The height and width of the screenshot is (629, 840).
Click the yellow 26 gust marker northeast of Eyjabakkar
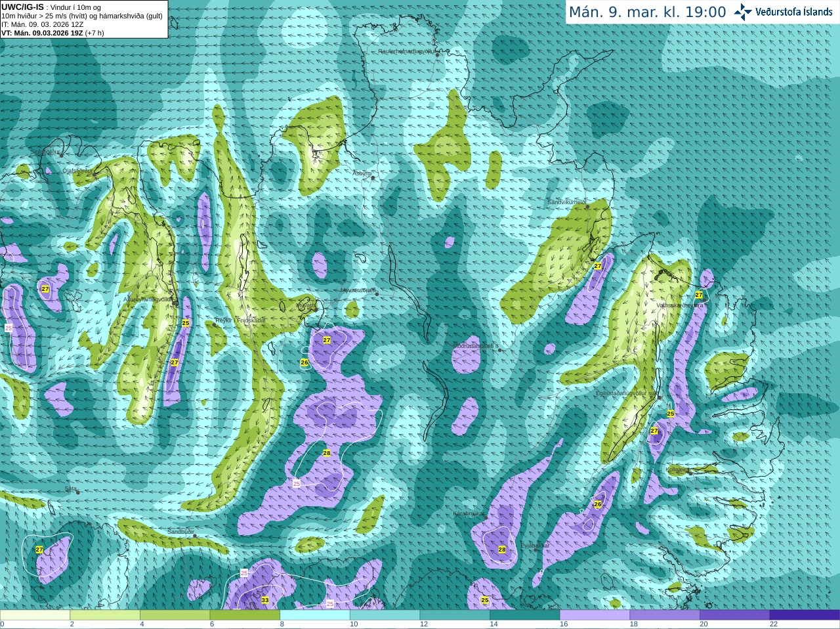tap(598, 504)
